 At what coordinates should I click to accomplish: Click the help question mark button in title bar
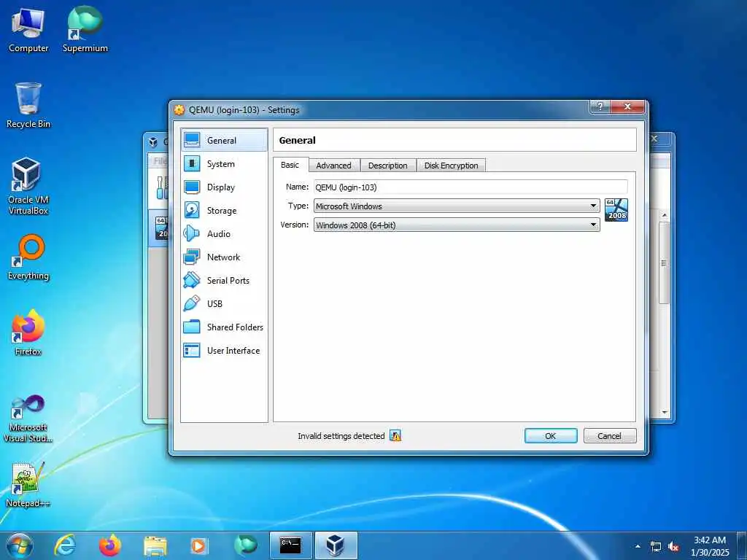pos(600,106)
